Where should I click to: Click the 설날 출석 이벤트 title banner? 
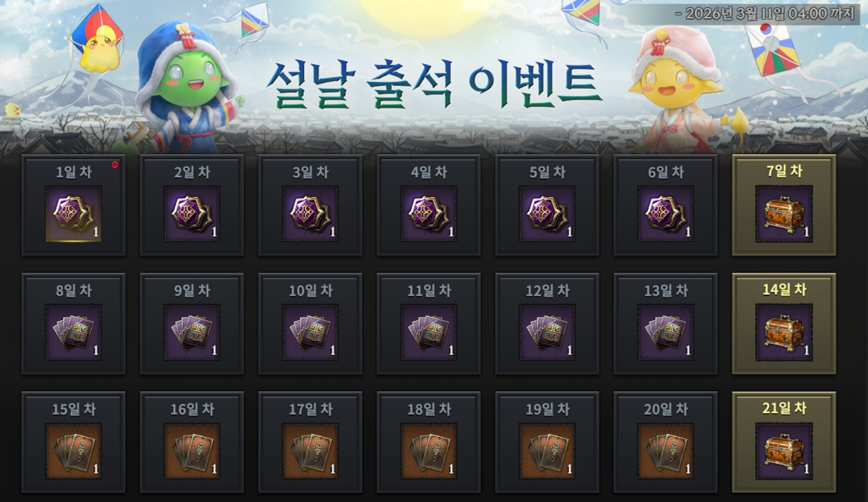[x=434, y=84]
